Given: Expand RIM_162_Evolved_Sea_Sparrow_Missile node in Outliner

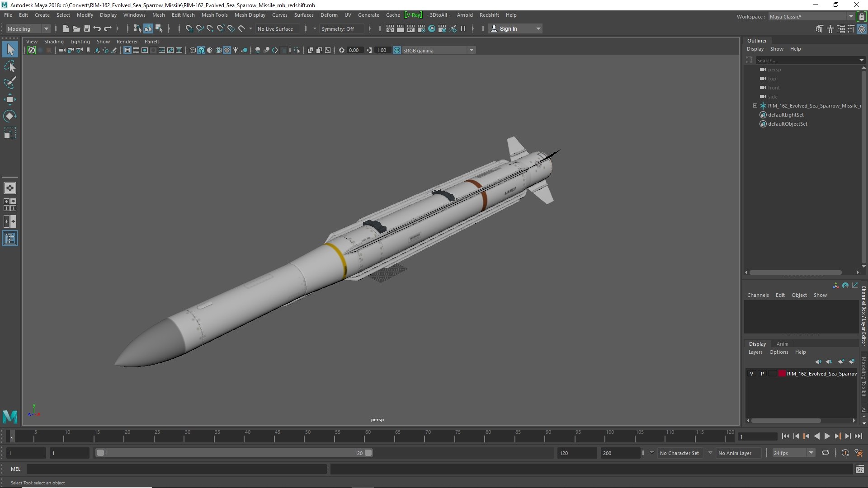Looking at the screenshot, I should tap(755, 106).
